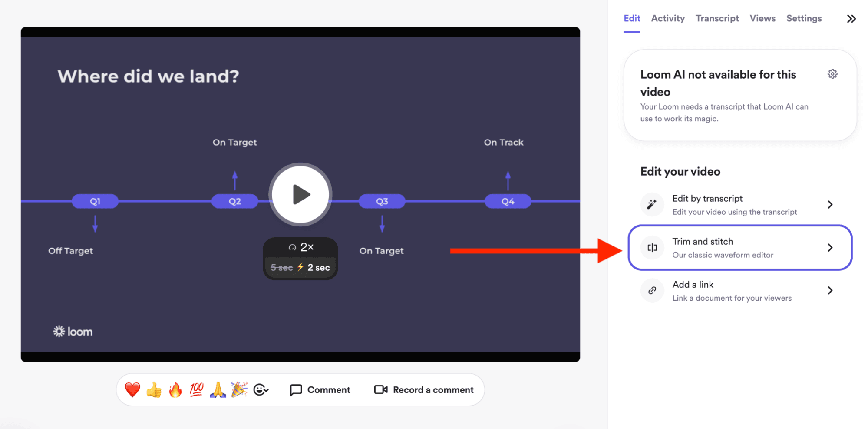Expand the Add a link chevron
This screenshot has height=429, width=868.
tap(830, 291)
